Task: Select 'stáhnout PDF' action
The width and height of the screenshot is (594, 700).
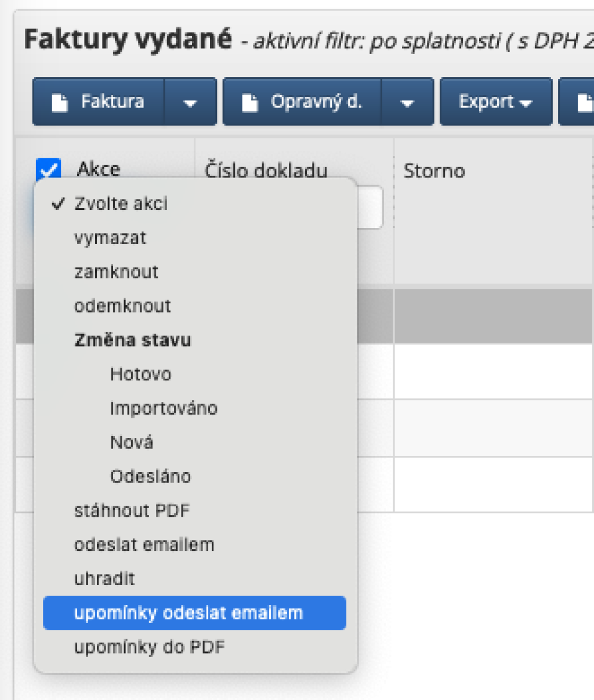Action: [132, 511]
